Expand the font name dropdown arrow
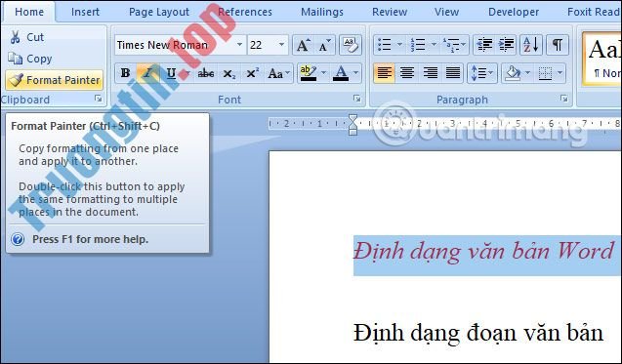 [x=239, y=45]
